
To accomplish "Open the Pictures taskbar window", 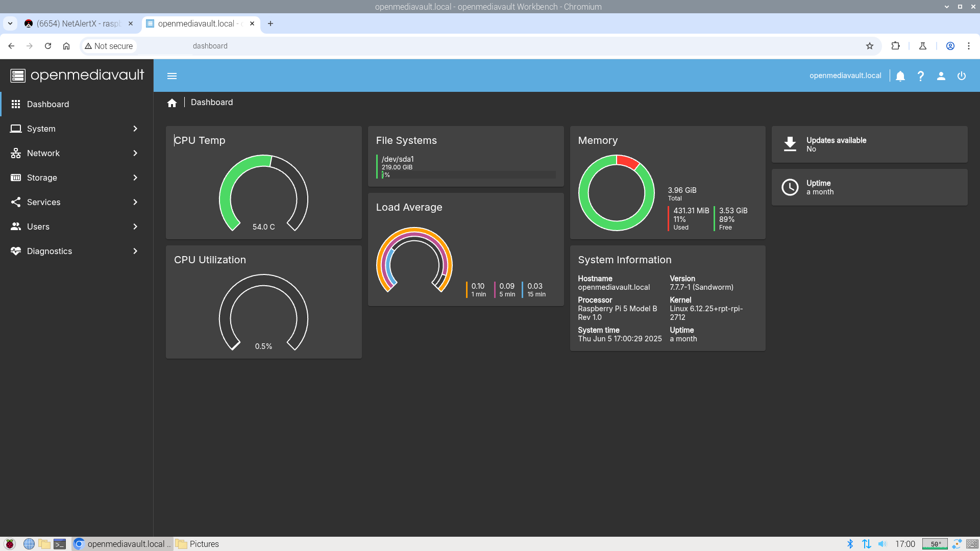I will [x=197, y=544].
